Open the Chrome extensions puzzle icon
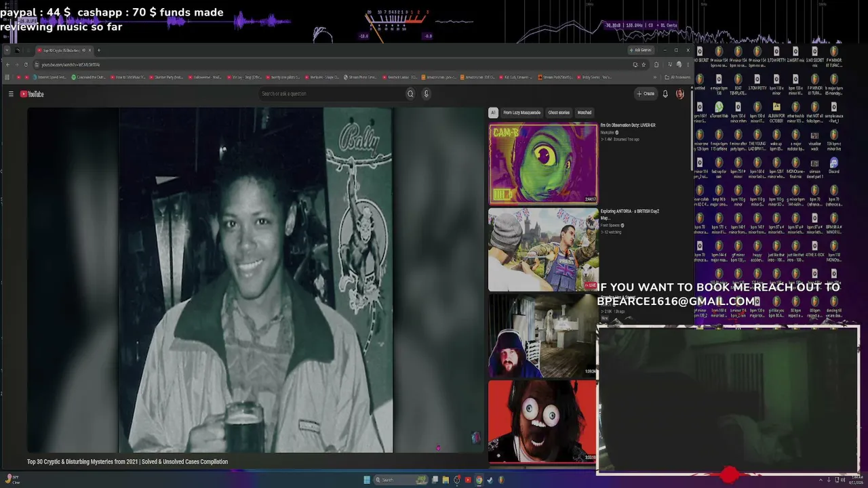Viewport: 868px width, 488px height. point(656,64)
